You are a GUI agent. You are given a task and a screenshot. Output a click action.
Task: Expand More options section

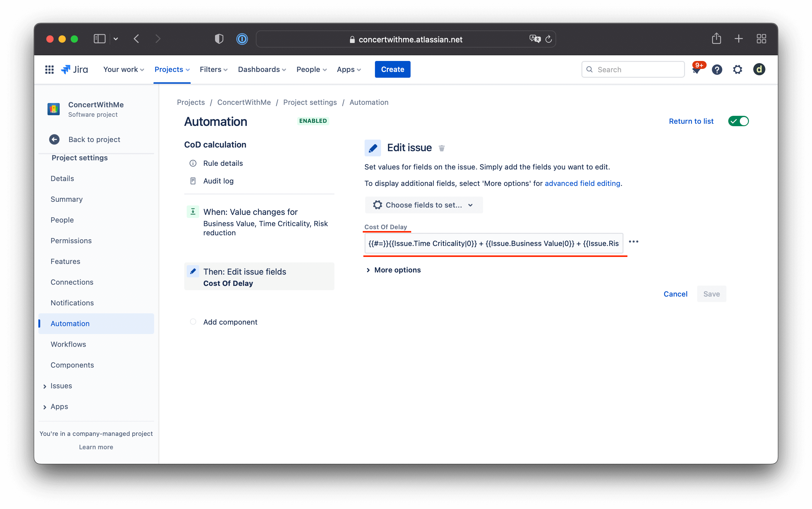[x=393, y=270]
